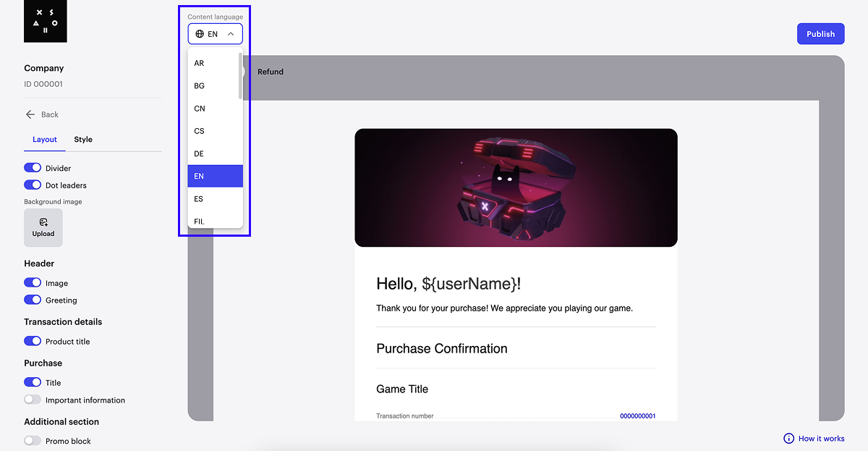Enable the Important information toggle
Viewport: 868px width, 451px height.
click(33, 400)
